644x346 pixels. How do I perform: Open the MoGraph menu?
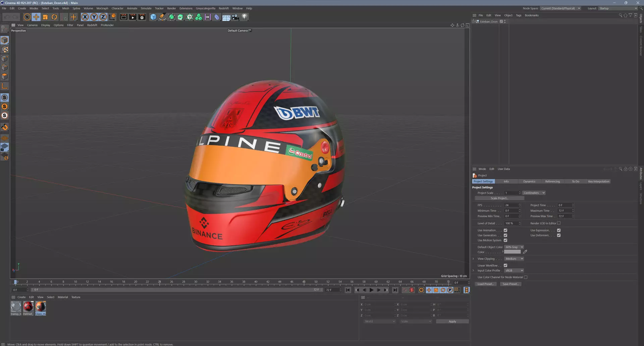tap(102, 8)
